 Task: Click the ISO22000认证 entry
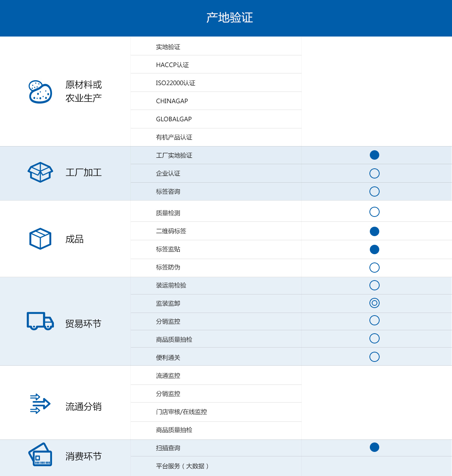[176, 83]
